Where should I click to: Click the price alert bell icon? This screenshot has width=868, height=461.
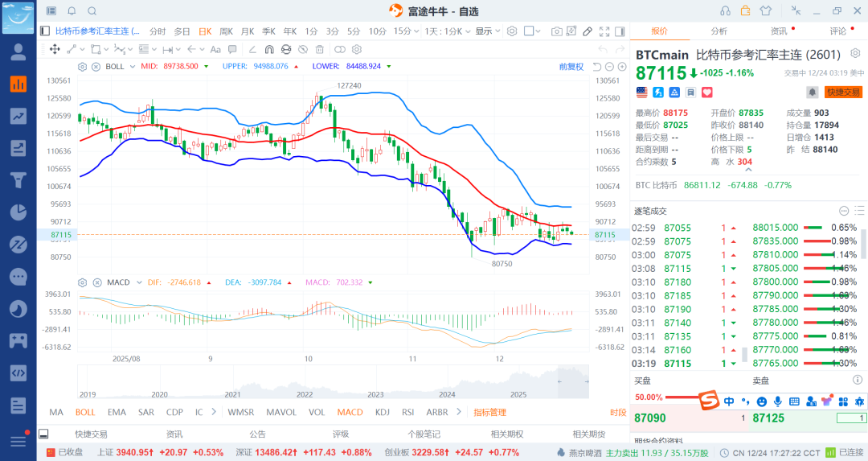(x=813, y=93)
